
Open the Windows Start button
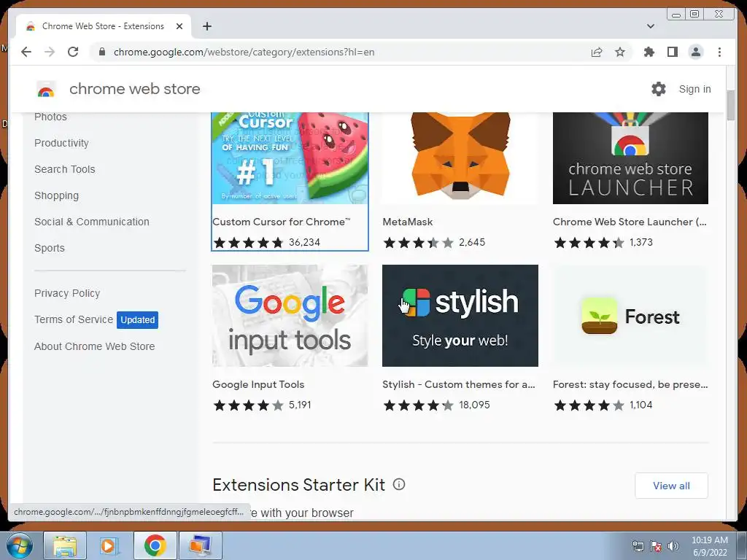(x=20, y=545)
